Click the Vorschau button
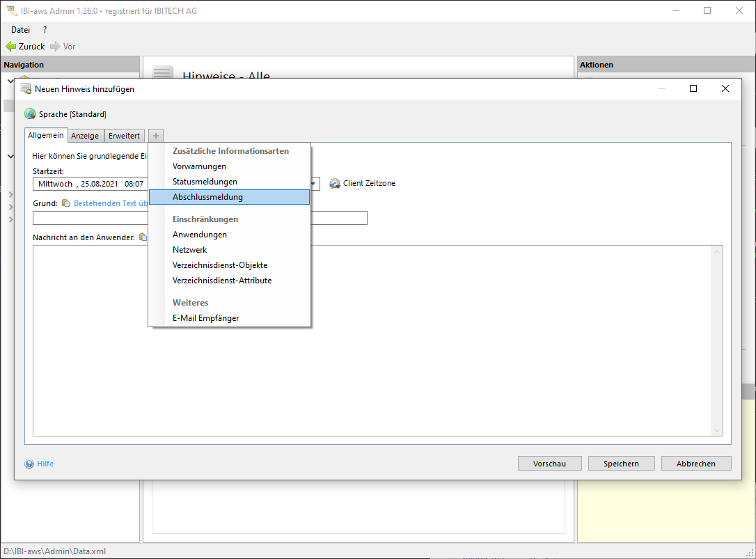 coord(549,464)
